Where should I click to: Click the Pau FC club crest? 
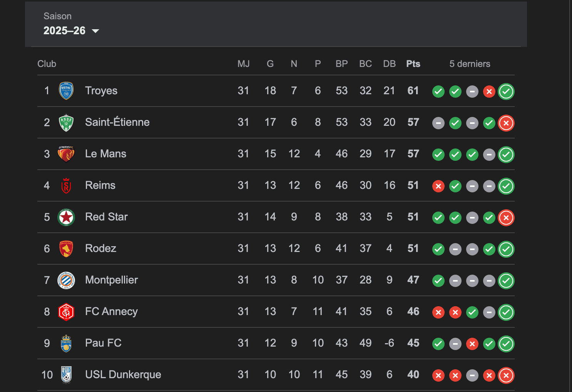[x=66, y=343]
